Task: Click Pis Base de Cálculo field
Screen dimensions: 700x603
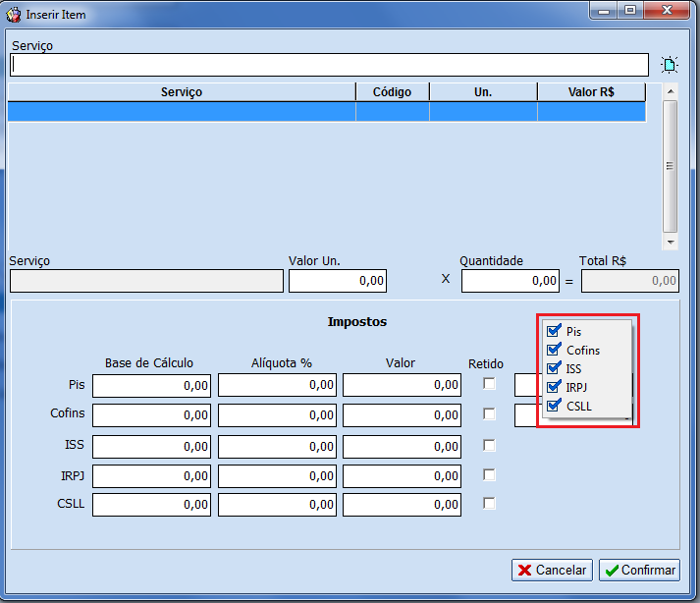Action: pyautogui.click(x=152, y=386)
